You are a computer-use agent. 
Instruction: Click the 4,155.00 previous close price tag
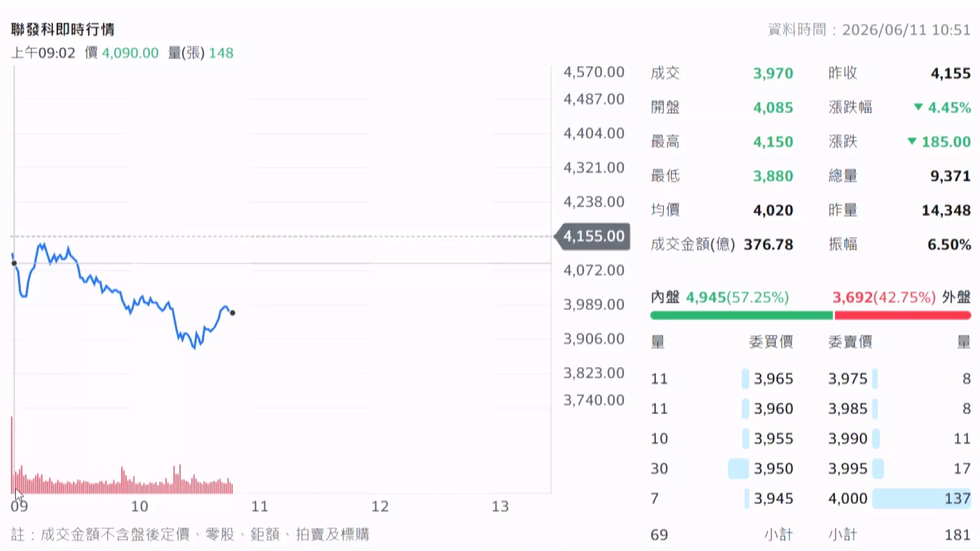593,236
